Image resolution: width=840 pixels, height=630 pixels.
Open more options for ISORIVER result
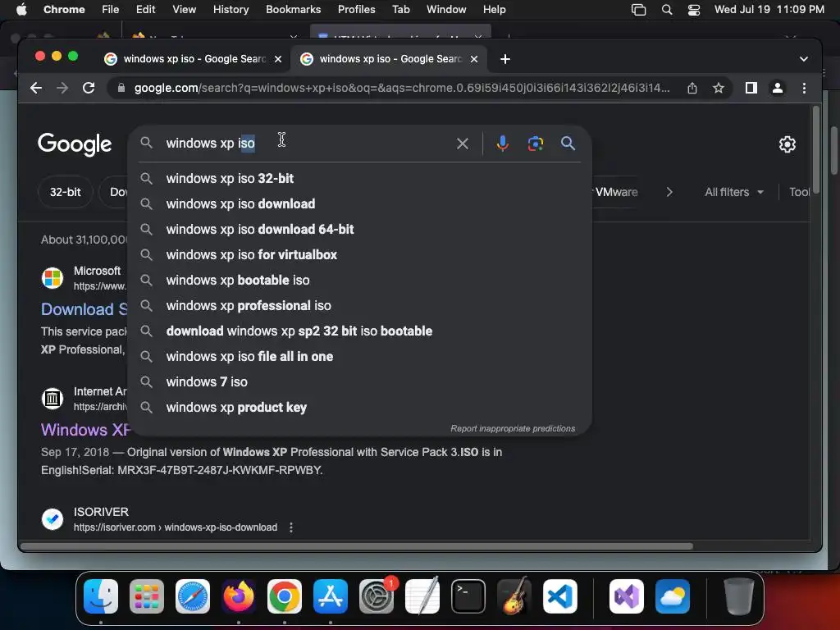291,527
